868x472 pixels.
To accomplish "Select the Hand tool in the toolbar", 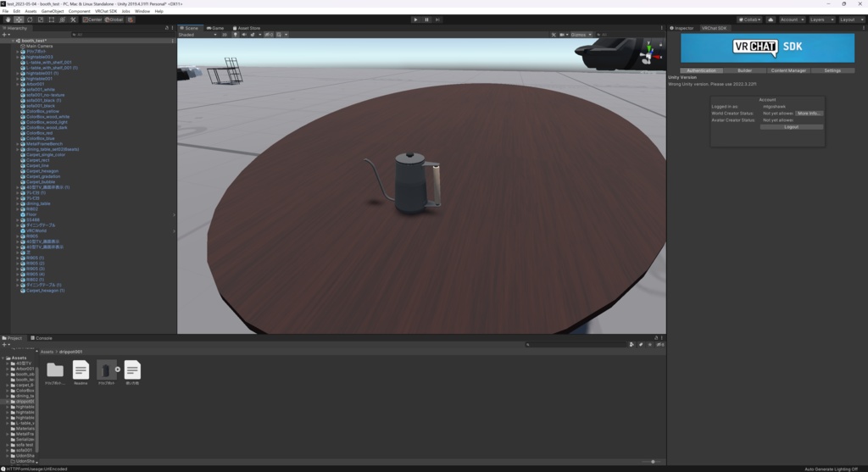I will (x=8, y=19).
